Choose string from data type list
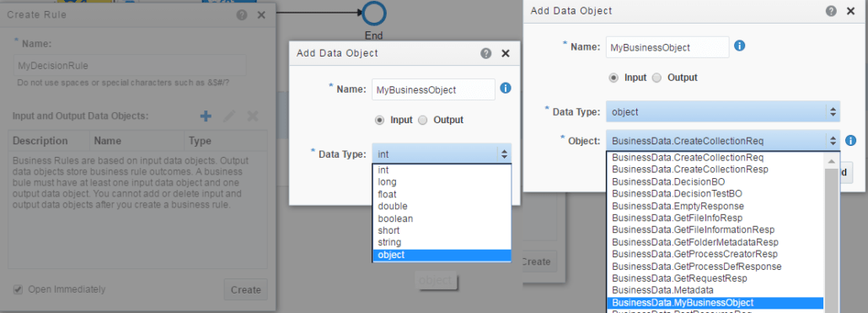The height and width of the screenshot is (313, 868). tap(442, 243)
